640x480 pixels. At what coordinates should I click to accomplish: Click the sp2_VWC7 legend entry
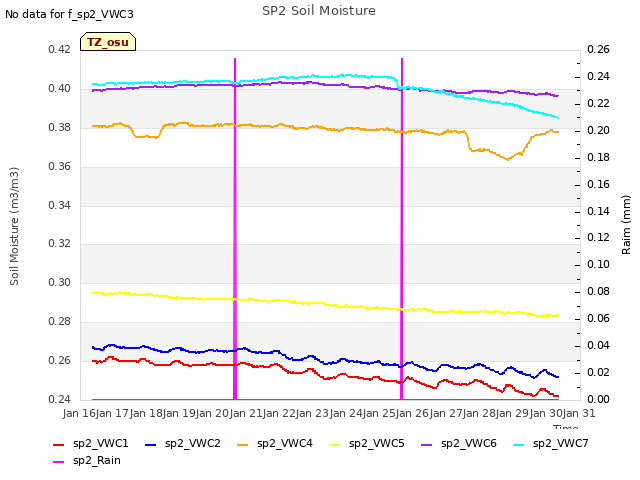coord(551,444)
